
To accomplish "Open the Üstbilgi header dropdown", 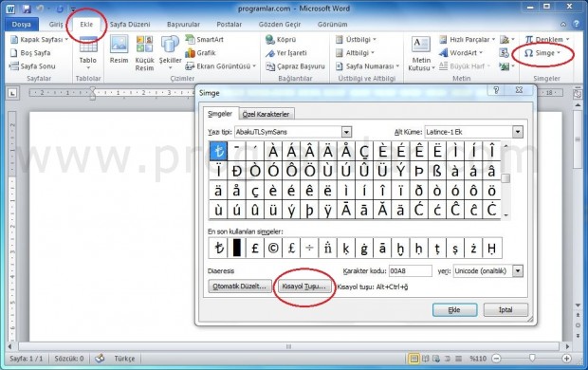I will (356, 40).
